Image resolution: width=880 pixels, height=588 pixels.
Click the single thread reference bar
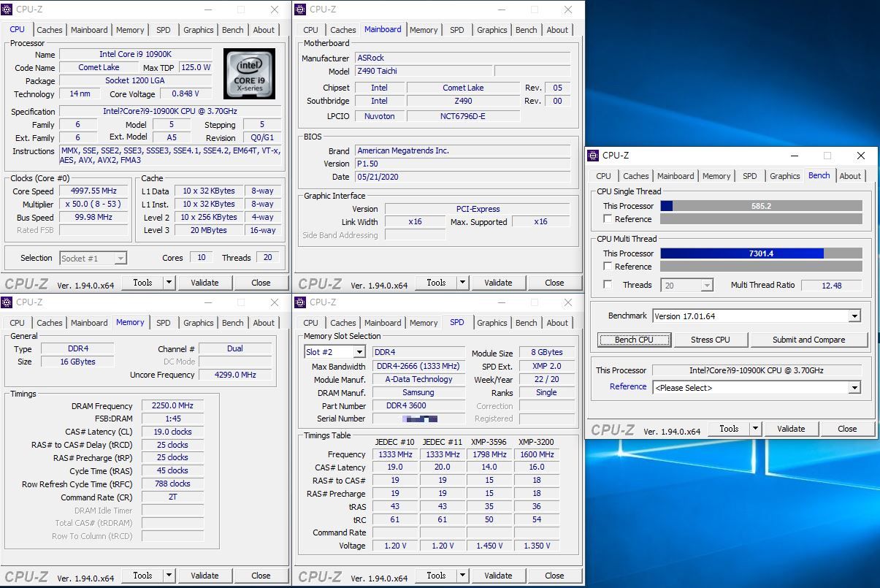(x=761, y=219)
